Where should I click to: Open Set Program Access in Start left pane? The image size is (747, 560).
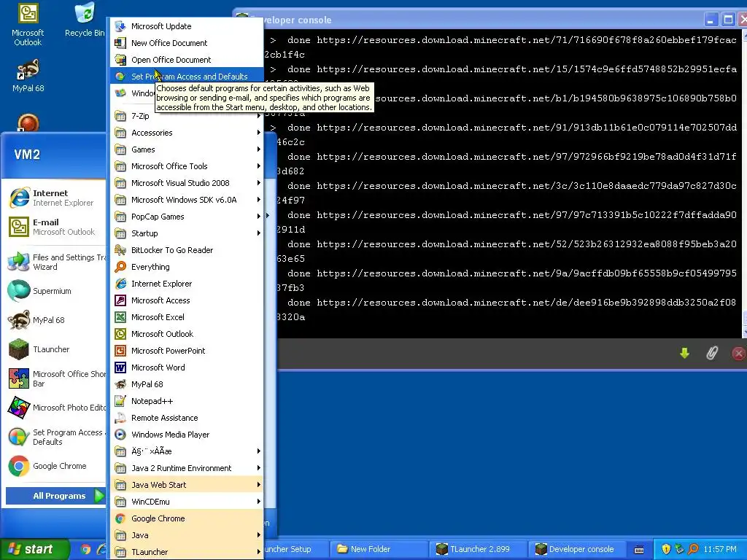(55, 437)
